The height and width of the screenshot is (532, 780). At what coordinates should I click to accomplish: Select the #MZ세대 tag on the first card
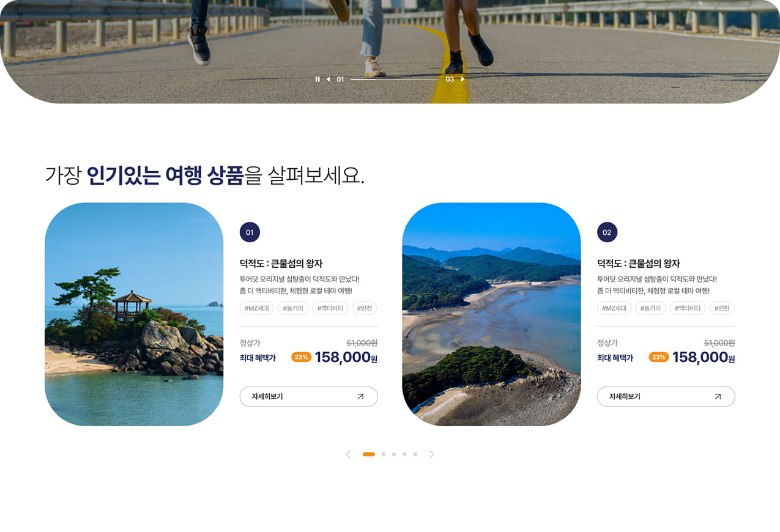[257, 308]
